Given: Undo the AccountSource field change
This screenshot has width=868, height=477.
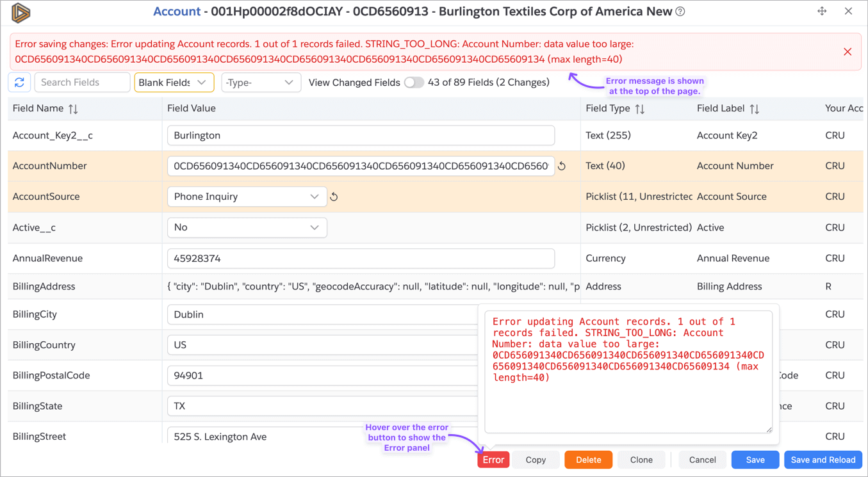Looking at the screenshot, I should [334, 197].
